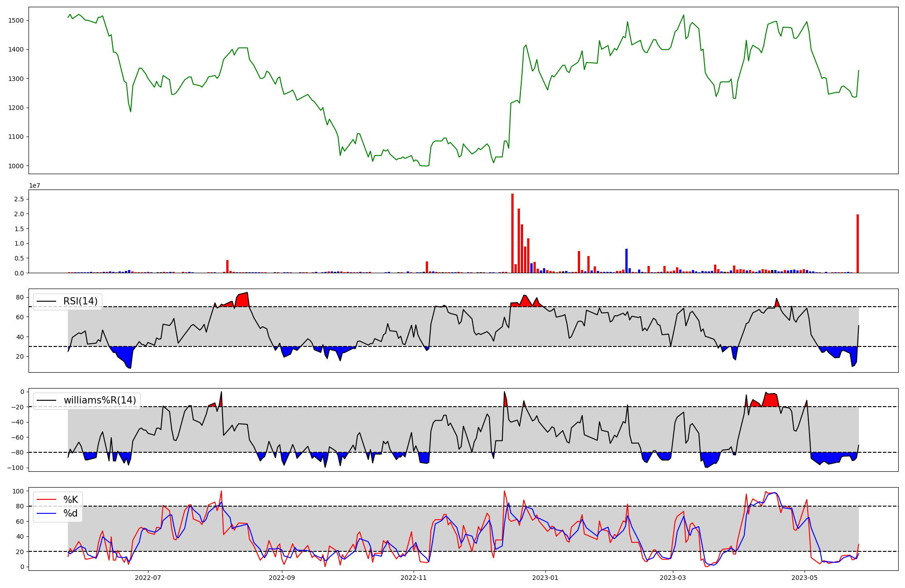Screen dimensions: 905x588
Task: Select the %d legend text
Action: [71, 513]
